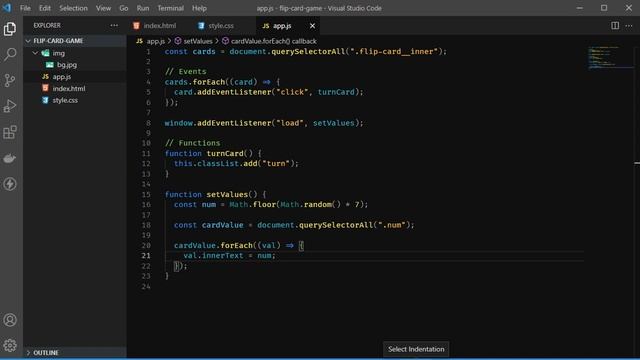Click the ".flip-card__inner" string

[x=394, y=52]
